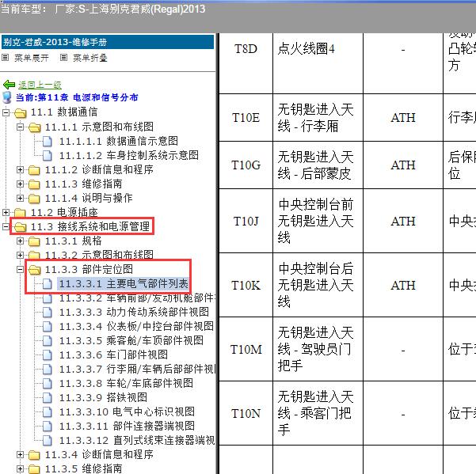Open 11.3.3.11 部件连接器端视图

coord(127,426)
